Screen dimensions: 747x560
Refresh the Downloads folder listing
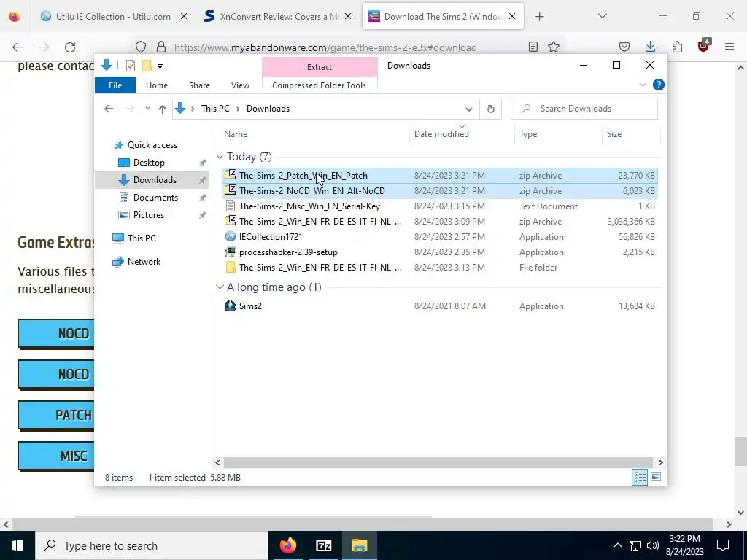click(491, 109)
